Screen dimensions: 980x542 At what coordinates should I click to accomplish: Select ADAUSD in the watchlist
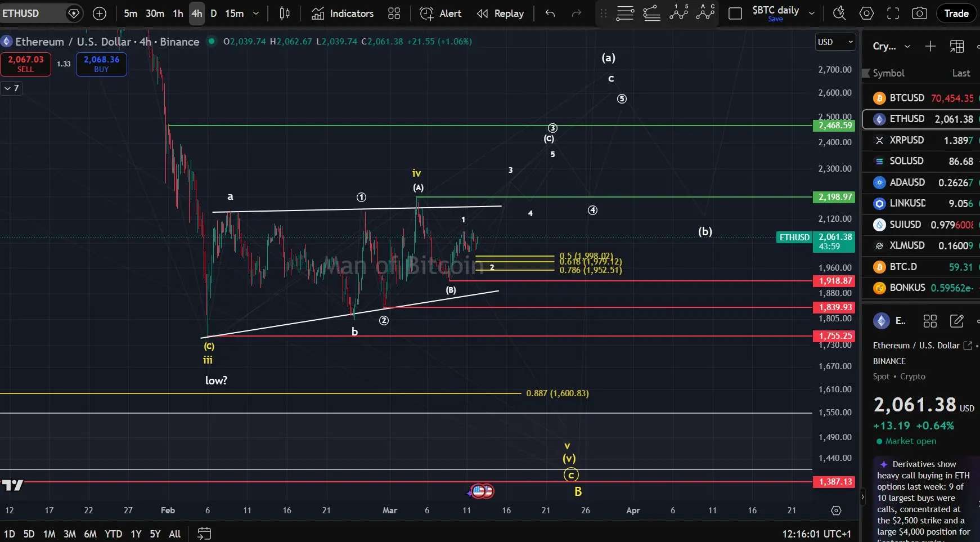point(921,182)
